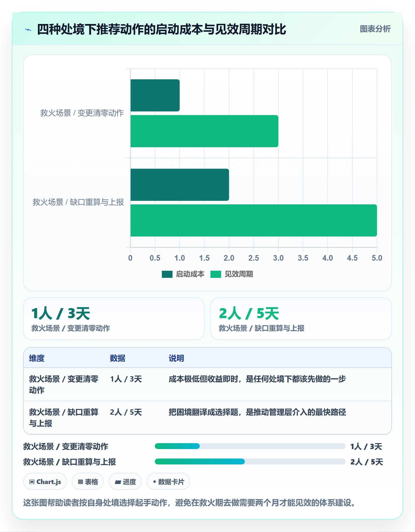Click the lightning icon beside the title
Viewport: 415px width, 532px height.
coord(28,30)
